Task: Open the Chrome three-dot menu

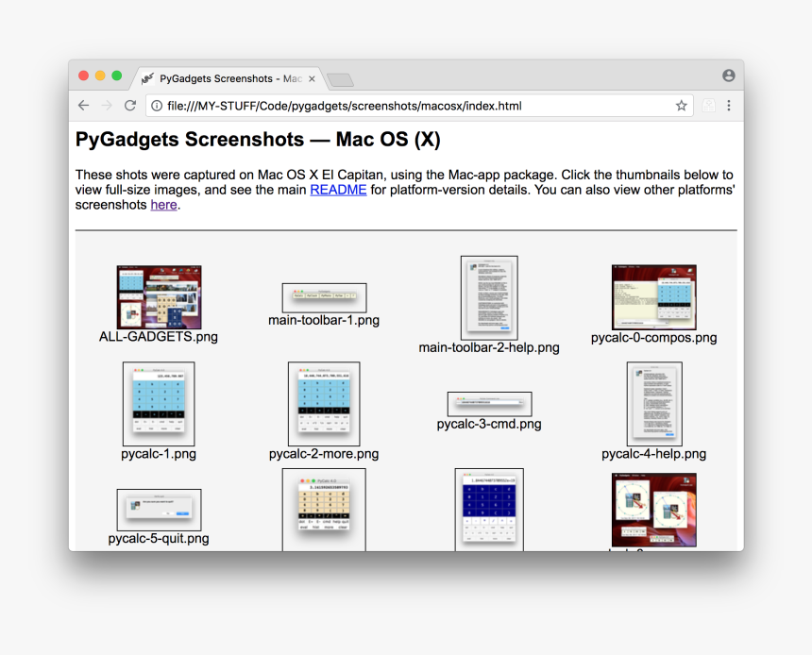Action: (729, 106)
